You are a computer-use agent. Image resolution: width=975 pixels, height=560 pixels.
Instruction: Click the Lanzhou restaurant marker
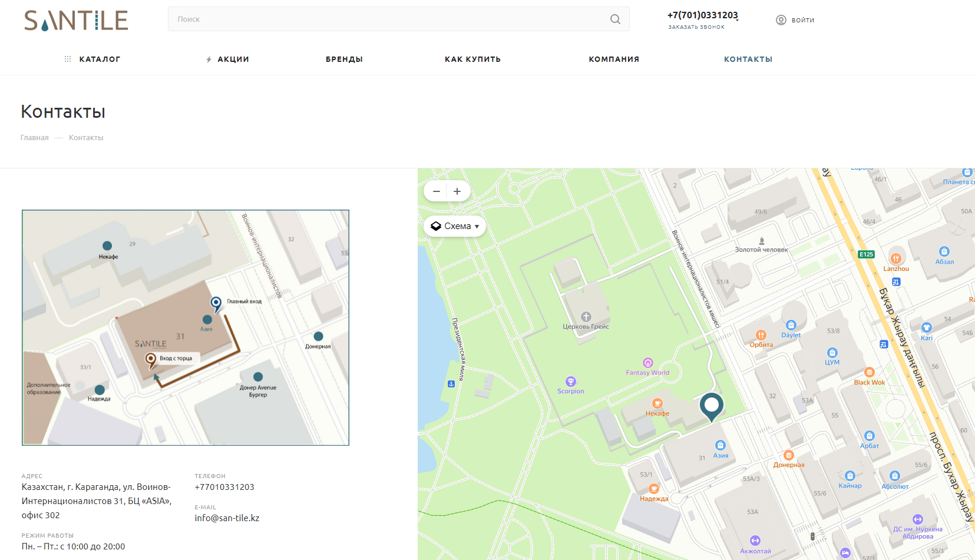pos(896,258)
